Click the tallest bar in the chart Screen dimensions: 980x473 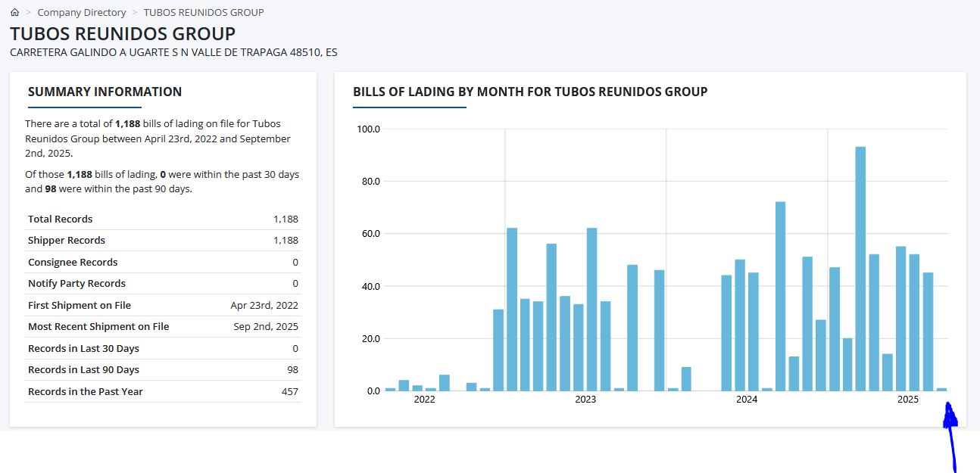(860, 269)
